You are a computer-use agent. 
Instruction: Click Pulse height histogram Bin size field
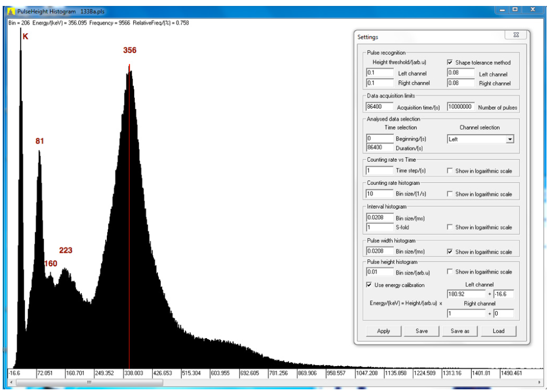point(380,272)
